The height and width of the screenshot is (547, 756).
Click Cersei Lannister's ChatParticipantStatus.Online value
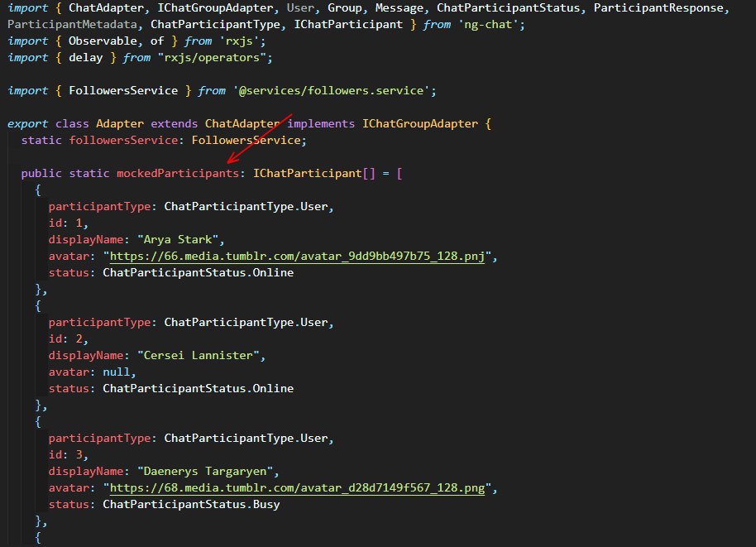click(x=199, y=388)
